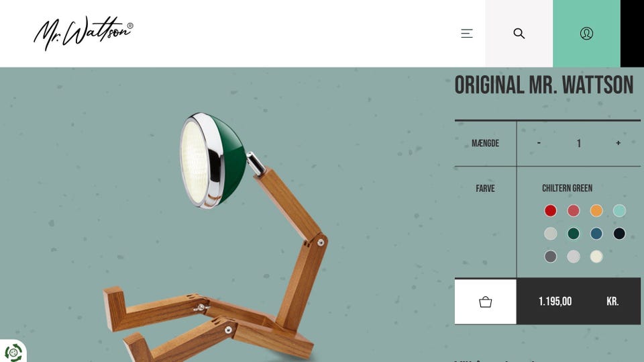Pick the dark grey color swatch
644x362 pixels.
point(550,257)
